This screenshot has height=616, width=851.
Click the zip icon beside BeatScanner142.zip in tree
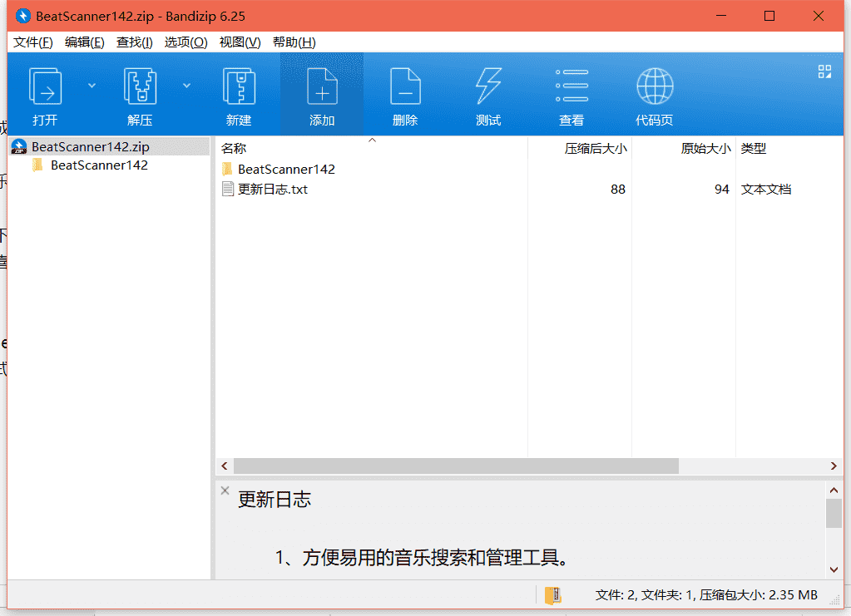coord(19,147)
